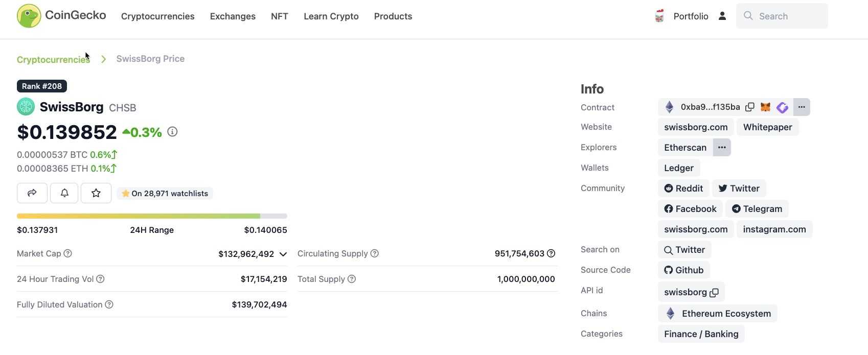The image size is (868, 355).
Task: Click On 28,971 watchlists badge
Action: pyautogui.click(x=165, y=194)
